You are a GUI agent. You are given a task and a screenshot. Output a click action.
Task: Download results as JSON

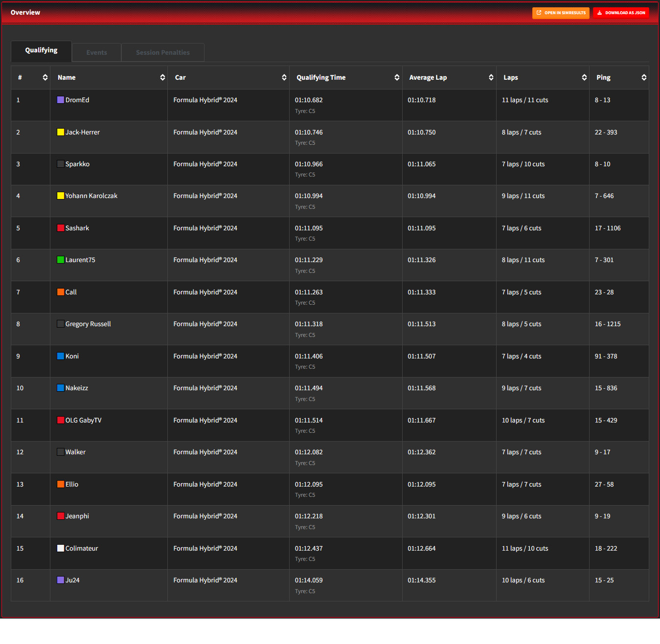click(621, 13)
